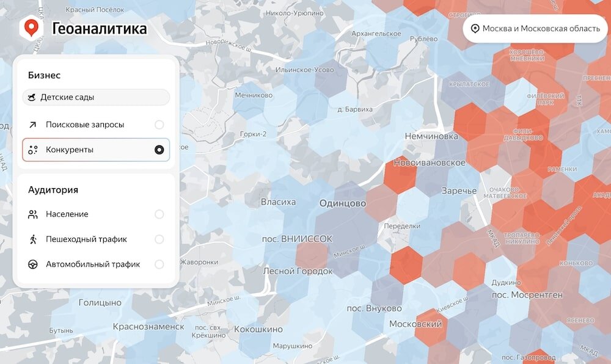Screen dimensions: 611x364
Task: Click the Крылатское district label
Action: (469, 84)
